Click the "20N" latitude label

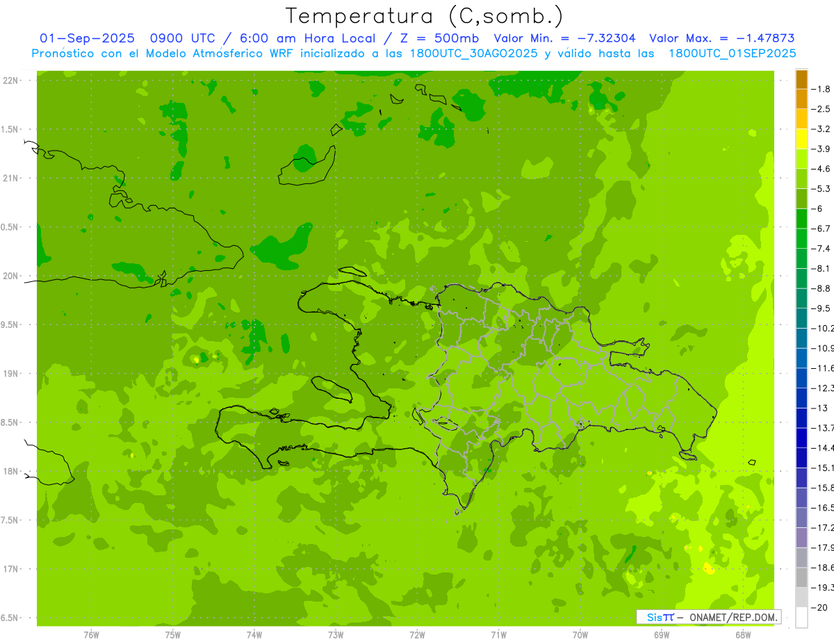click(11, 276)
